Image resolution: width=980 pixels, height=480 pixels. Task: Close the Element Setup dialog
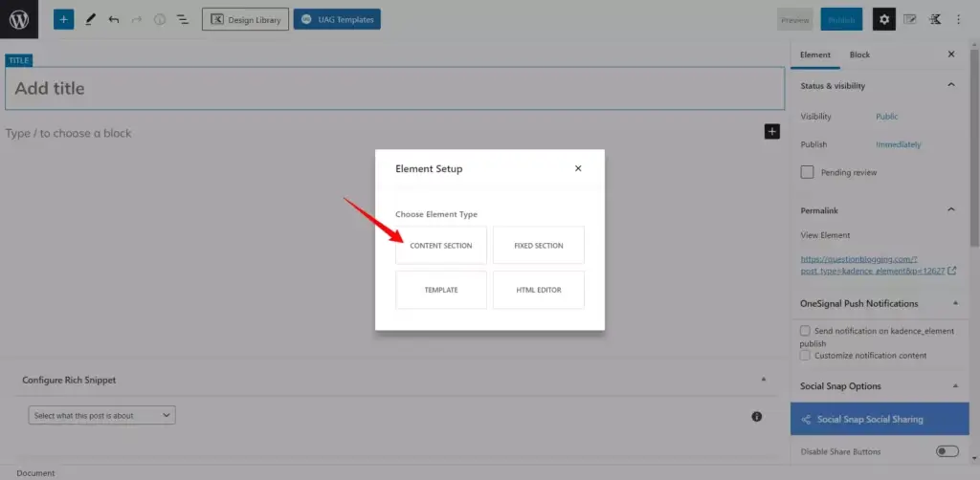[x=578, y=168]
